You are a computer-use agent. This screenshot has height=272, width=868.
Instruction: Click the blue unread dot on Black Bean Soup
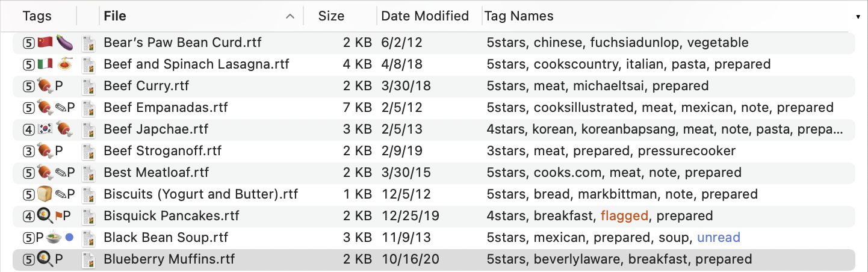click(x=69, y=238)
